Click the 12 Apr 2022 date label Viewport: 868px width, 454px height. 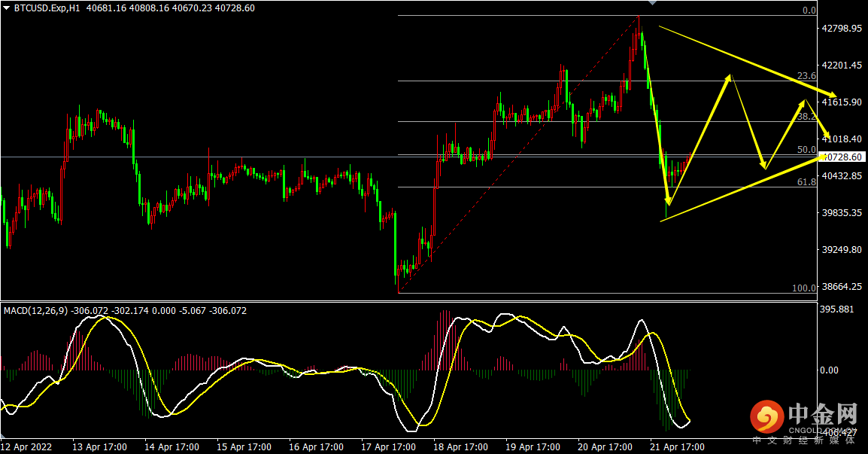click(x=26, y=447)
